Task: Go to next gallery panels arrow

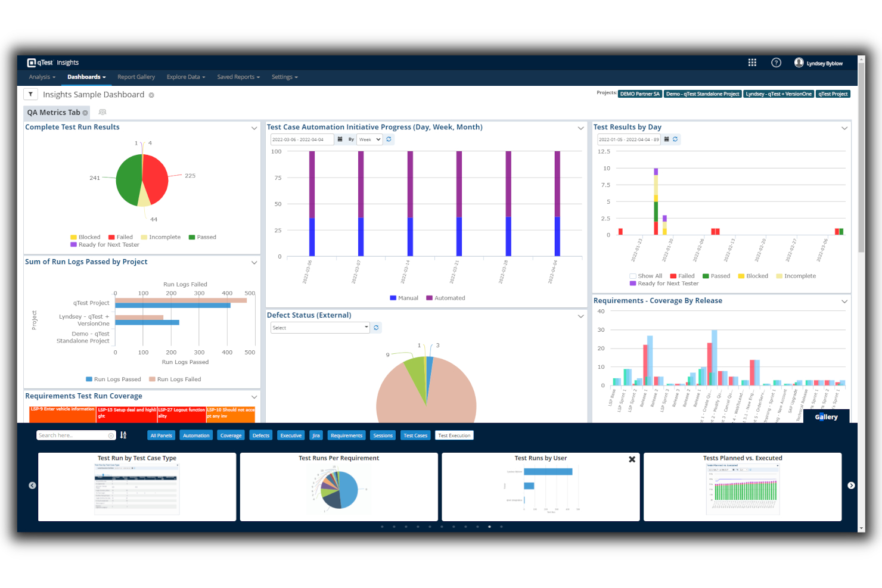Action: [851, 486]
